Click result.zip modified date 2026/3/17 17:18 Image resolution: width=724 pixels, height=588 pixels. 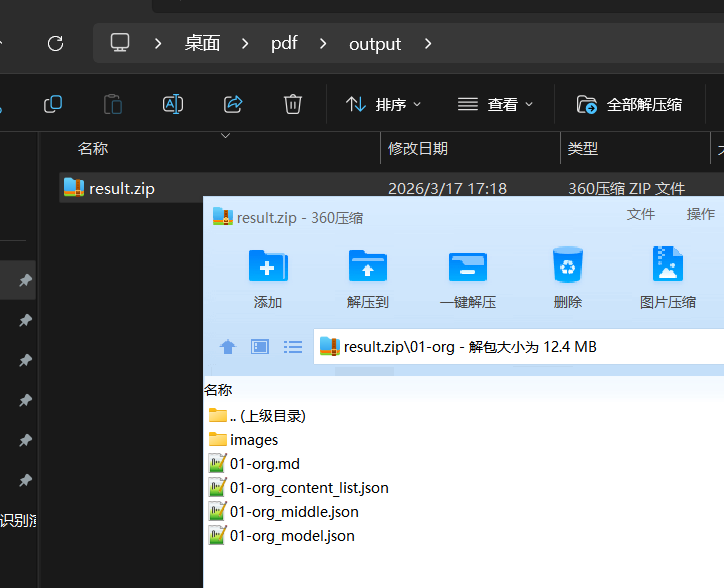pyautogui.click(x=447, y=188)
